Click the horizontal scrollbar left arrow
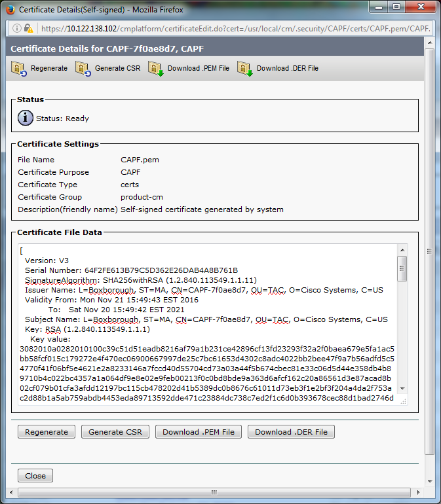The width and height of the screenshot is (441, 504). [11, 492]
